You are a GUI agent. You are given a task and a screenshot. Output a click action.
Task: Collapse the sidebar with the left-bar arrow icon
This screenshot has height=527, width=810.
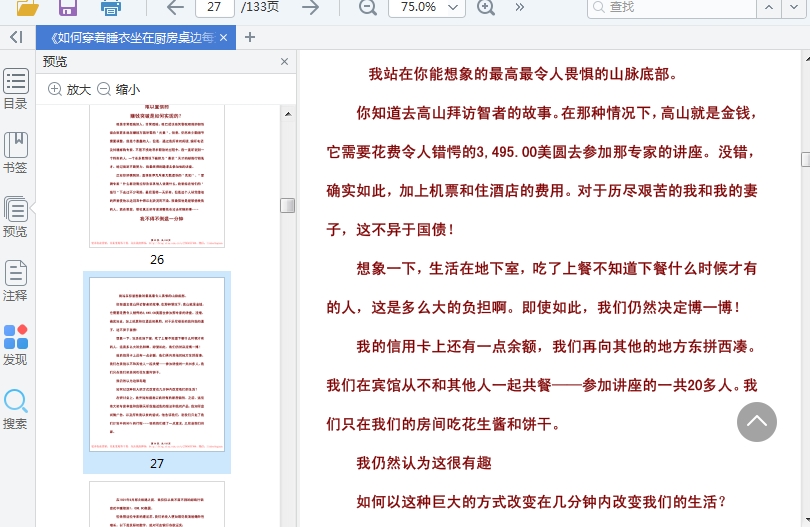[x=17, y=37]
